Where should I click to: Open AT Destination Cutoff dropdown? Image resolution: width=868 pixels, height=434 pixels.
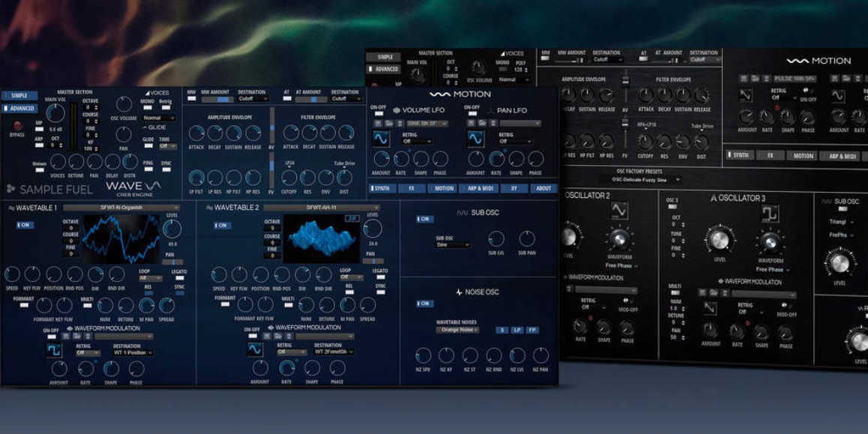coord(346,98)
